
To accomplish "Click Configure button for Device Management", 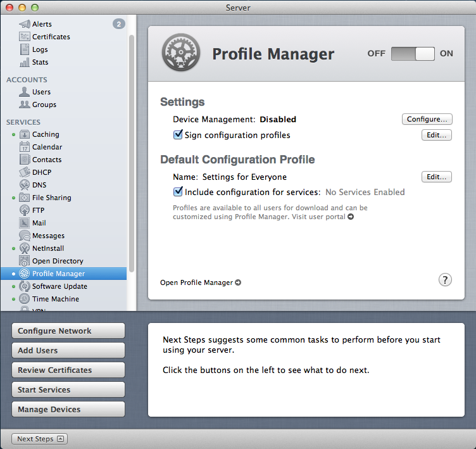I will coord(427,119).
